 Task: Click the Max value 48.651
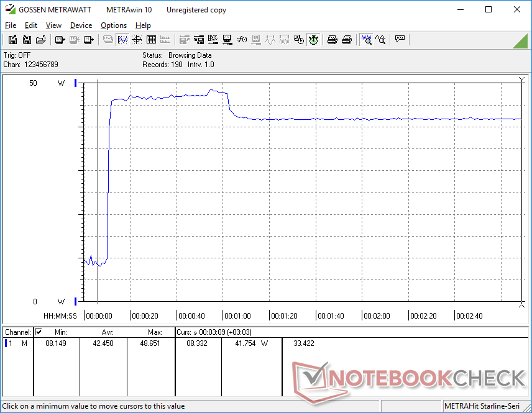coord(150,343)
